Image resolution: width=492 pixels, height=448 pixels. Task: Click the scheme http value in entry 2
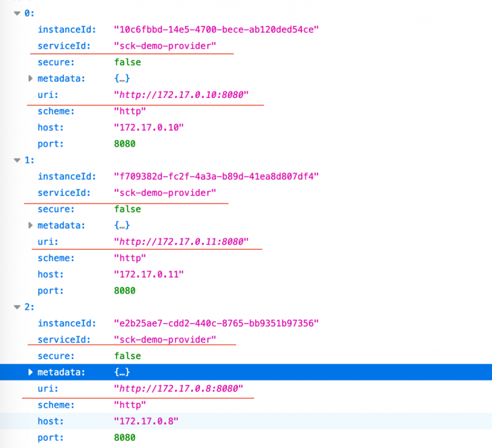pos(130,405)
